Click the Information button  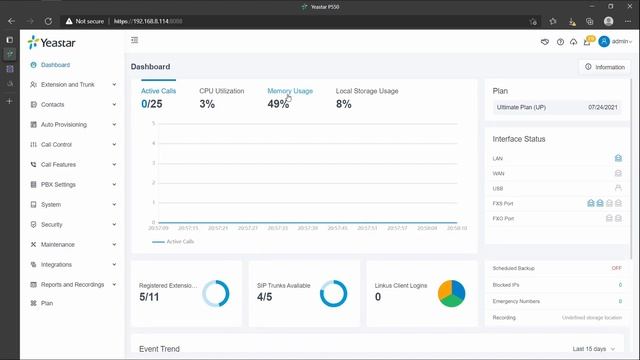tap(604, 67)
